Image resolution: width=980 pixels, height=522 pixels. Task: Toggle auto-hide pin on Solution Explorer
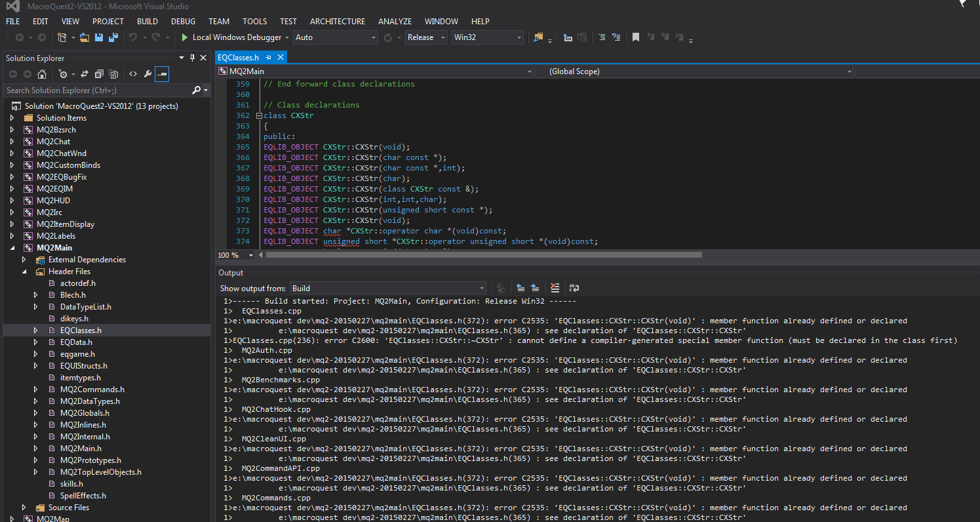coord(192,58)
